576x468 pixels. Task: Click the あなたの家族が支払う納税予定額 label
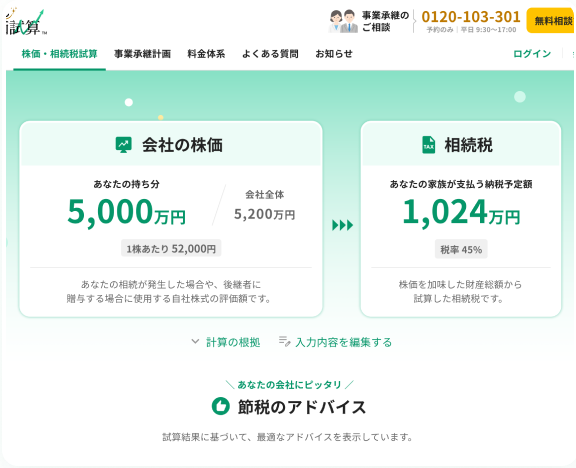click(461, 184)
